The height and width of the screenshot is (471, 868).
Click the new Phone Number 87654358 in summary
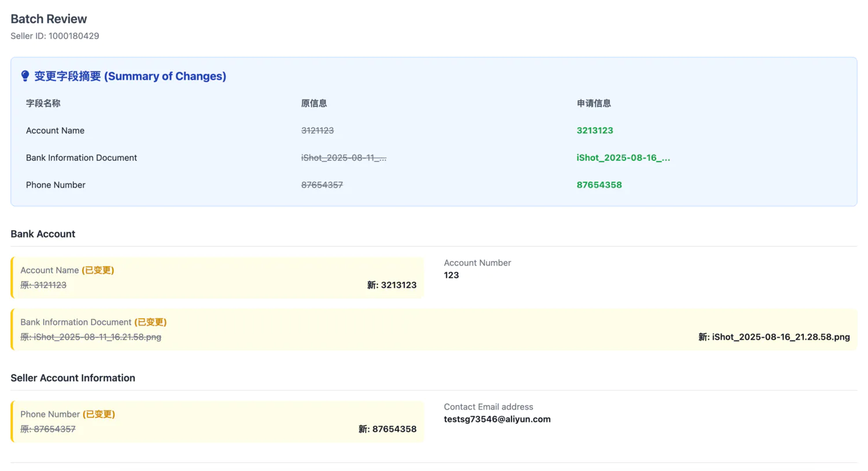[599, 185]
